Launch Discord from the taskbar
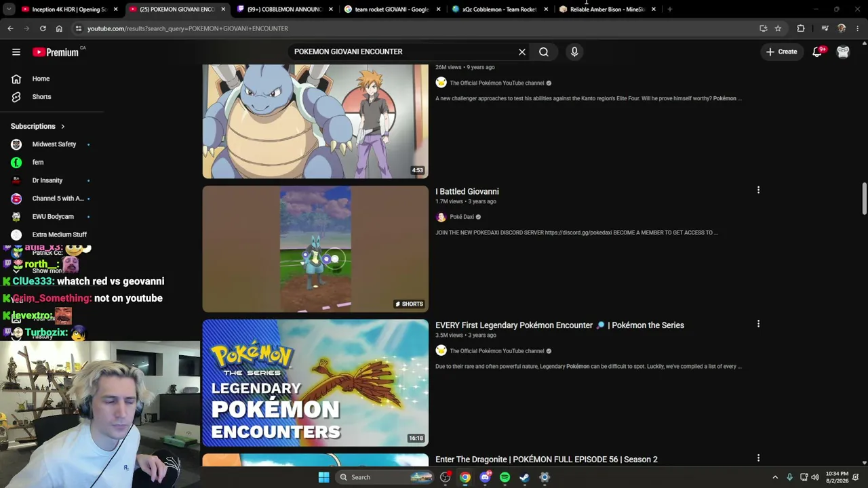Screen dimensions: 868x488 tap(485, 477)
